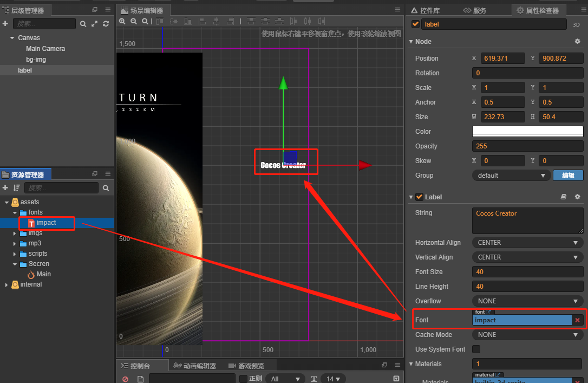Select Main scene asset

[43, 274]
